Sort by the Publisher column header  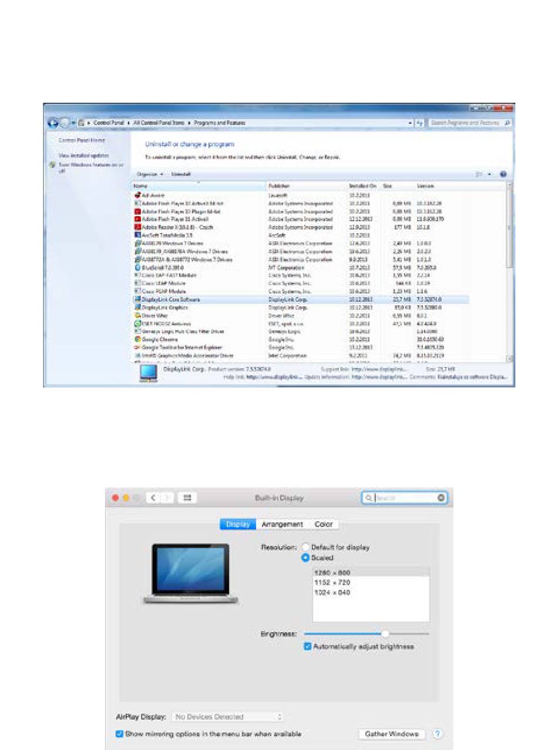[x=307, y=185]
